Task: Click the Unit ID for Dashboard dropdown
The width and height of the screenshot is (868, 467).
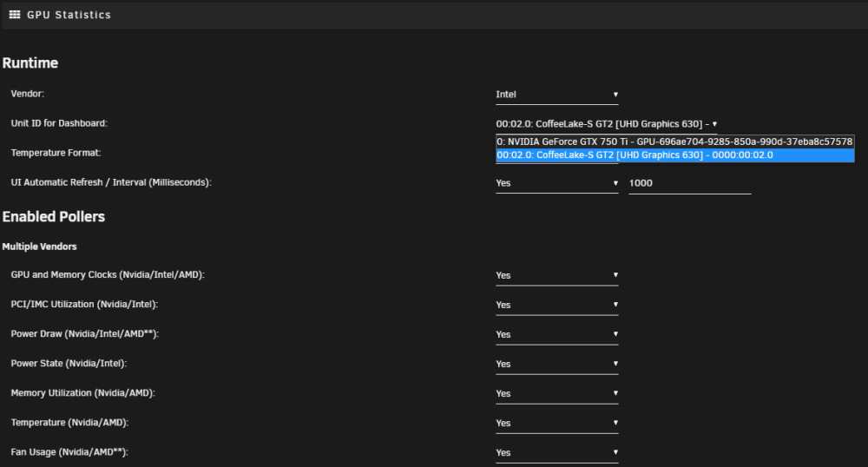Action: point(606,124)
